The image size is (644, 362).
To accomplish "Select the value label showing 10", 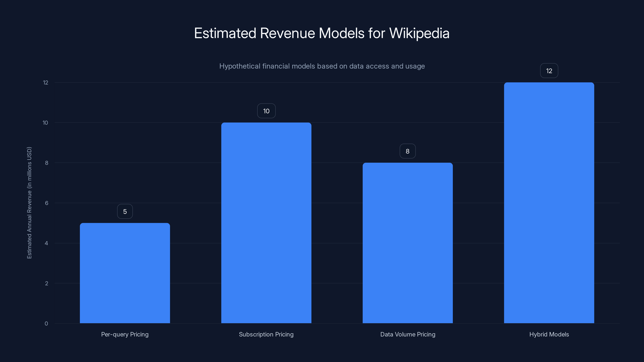I will point(266,111).
